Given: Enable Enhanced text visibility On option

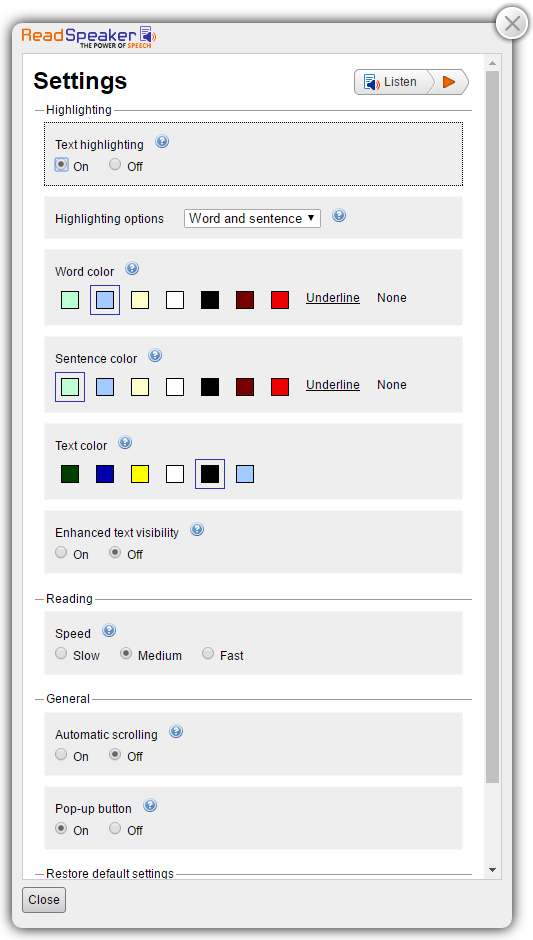Looking at the screenshot, I should click(61, 552).
